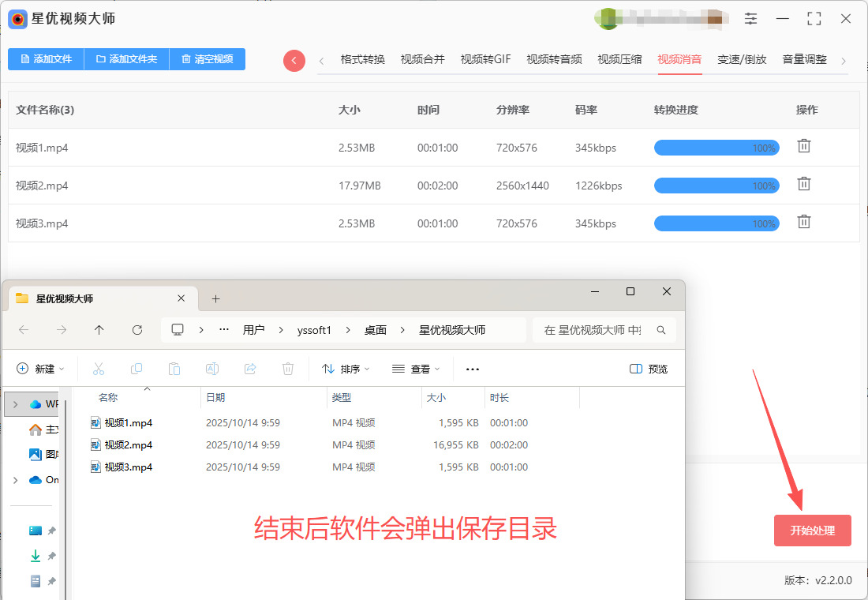Toggle the 预览 preview pane
This screenshot has height=600, width=868.
[x=649, y=369]
